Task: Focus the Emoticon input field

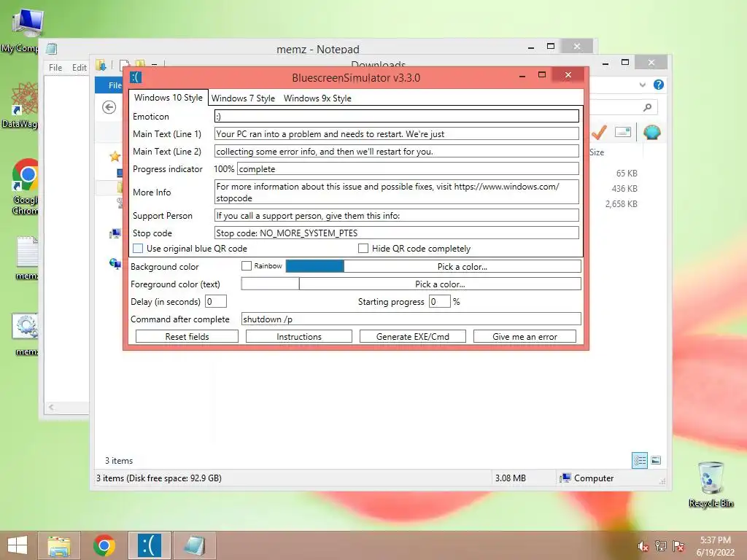Action: click(396, 116)
